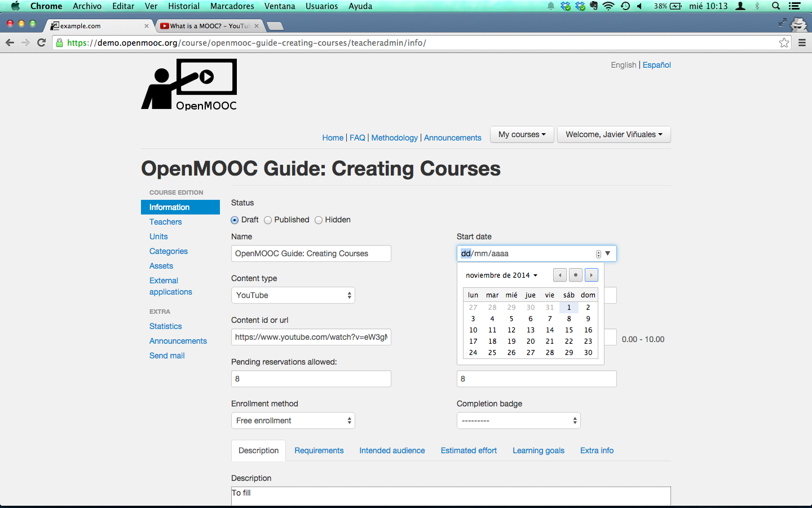Viewport: 812px width, 508px height.
Task: Switch to Learning goals tab
Action: pos(539,450)
